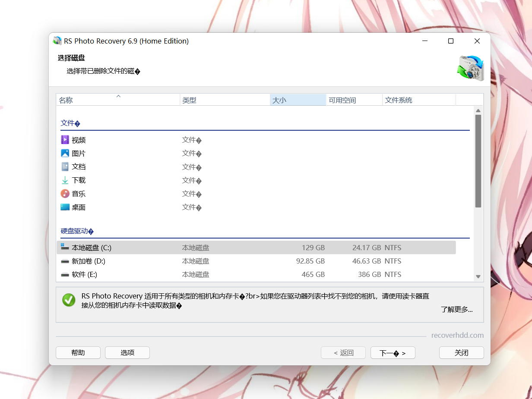Image resolution: width=532 pixels, height=399 pixels.
Task: Select the 视频 folder row
Action: click(x=256, y=140)
